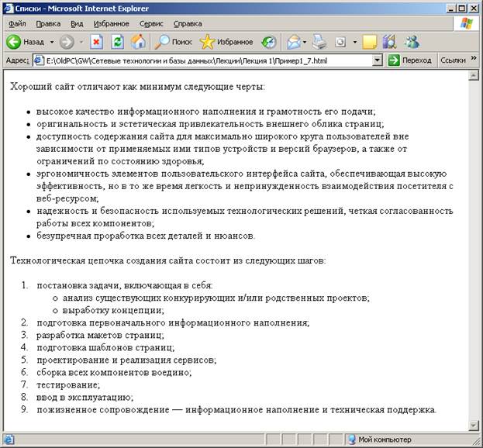The width and height of the screenshot is (483, 448).
Task: Click list item 'постановка задачи, включающая в себя'
Action: [x=125, y=285]
